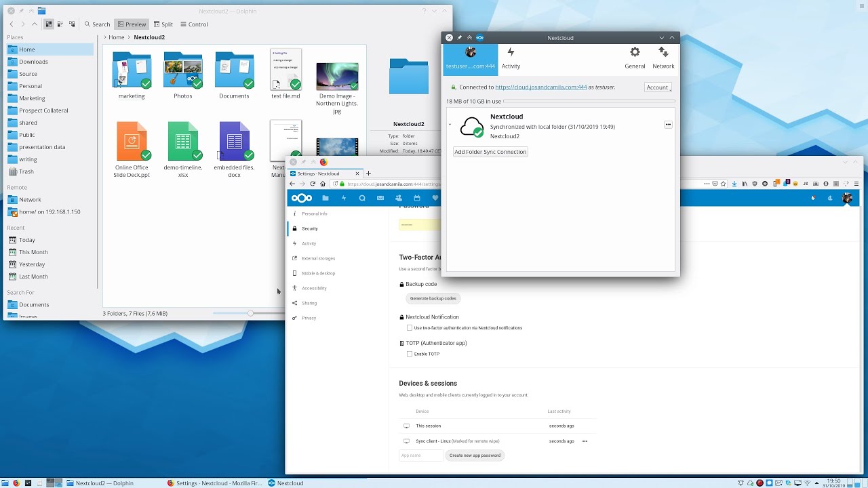Toggle Preview in Dolphin toolbar
868x488 pixels.
click(x=132, y=24)
